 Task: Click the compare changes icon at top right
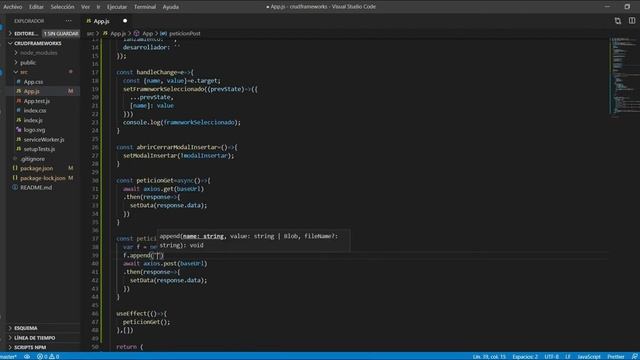point(618,21)
